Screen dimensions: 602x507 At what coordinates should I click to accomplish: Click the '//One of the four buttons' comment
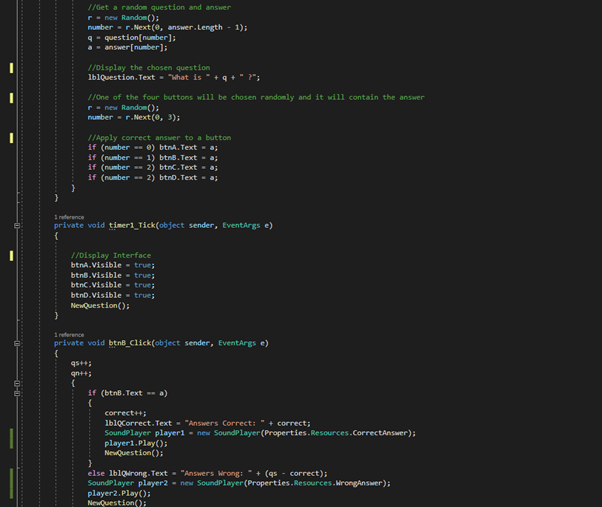coord(256,97)
